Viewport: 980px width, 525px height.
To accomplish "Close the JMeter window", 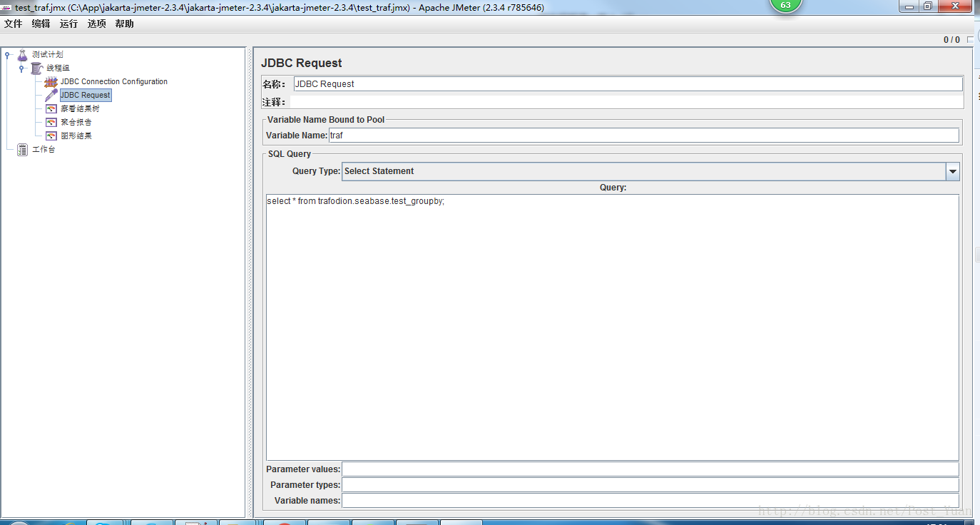I will click(954, 6).
